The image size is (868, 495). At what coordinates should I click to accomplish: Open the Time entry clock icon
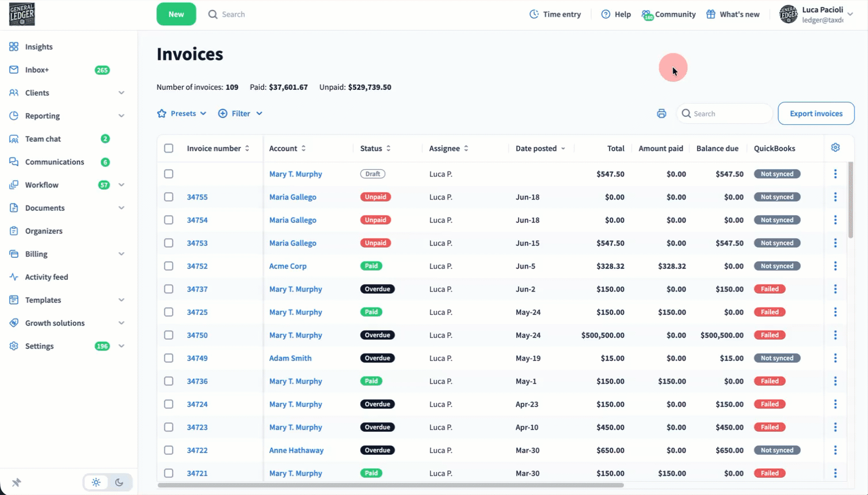click(534, 14)
